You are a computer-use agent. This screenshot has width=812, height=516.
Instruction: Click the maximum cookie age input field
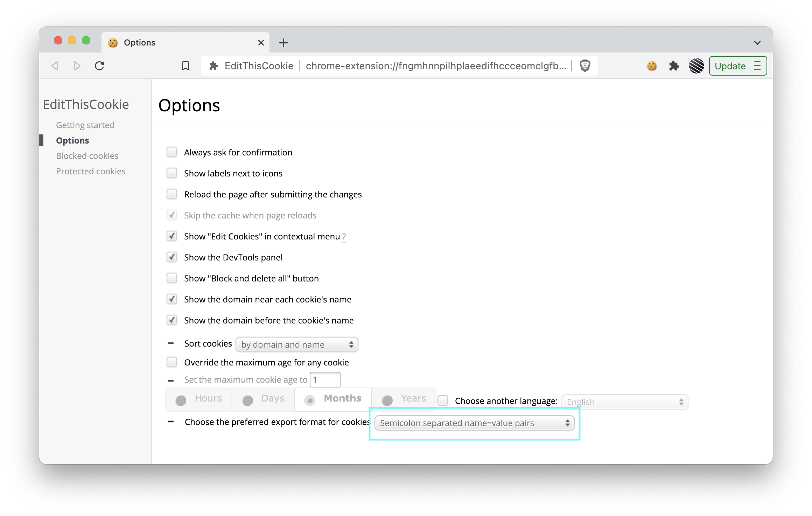pos(325,380)
